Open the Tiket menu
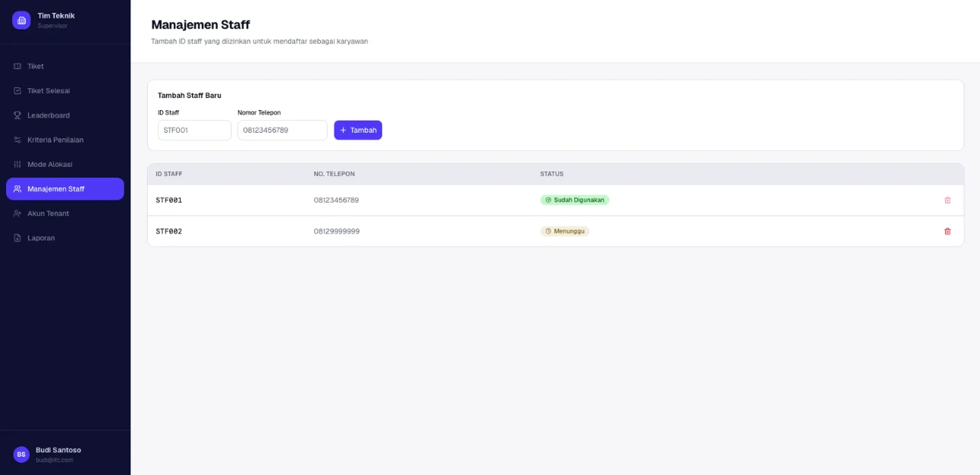Screen dimensions: 980x475 click(64, 66)
